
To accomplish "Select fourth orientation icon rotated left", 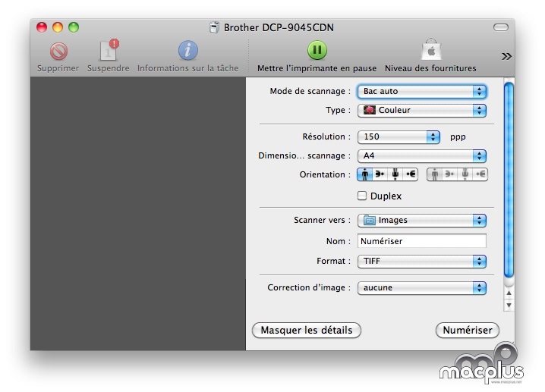I will pyautogui.click(x=411, y=174).
